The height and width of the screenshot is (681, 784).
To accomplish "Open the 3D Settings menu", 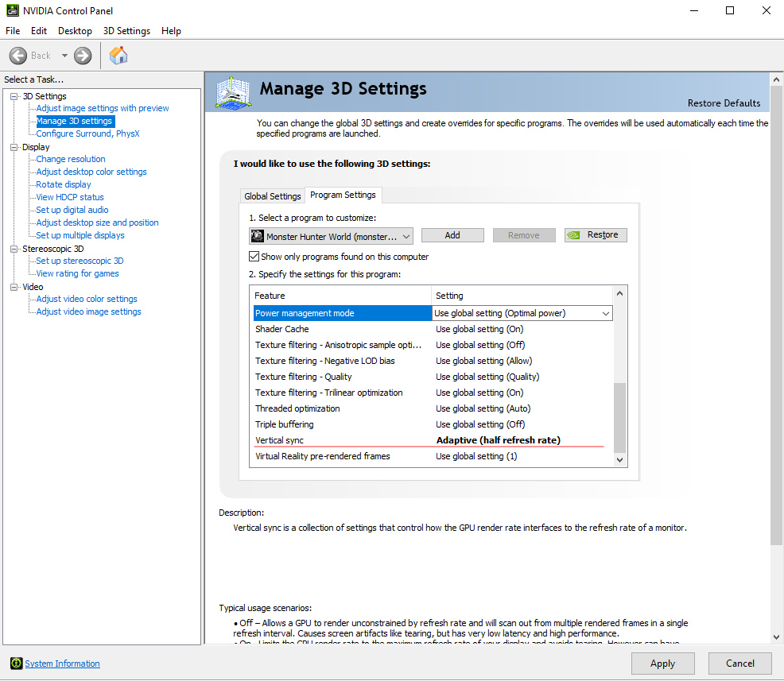I will click(x=126, y=31).
